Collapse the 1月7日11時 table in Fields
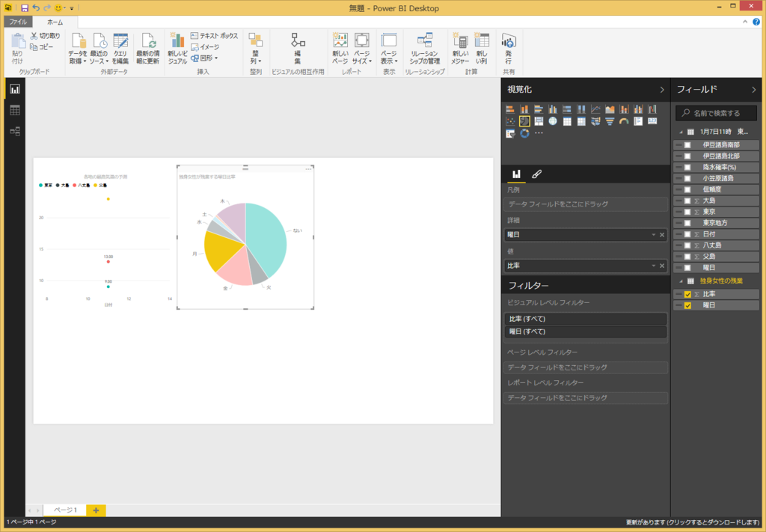The image size is (766, 532). coord(681,132)
